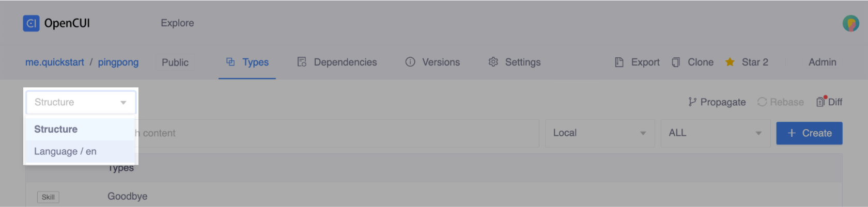Open the Goodbye skill row
868x207 pixels.
click(128, 197)
